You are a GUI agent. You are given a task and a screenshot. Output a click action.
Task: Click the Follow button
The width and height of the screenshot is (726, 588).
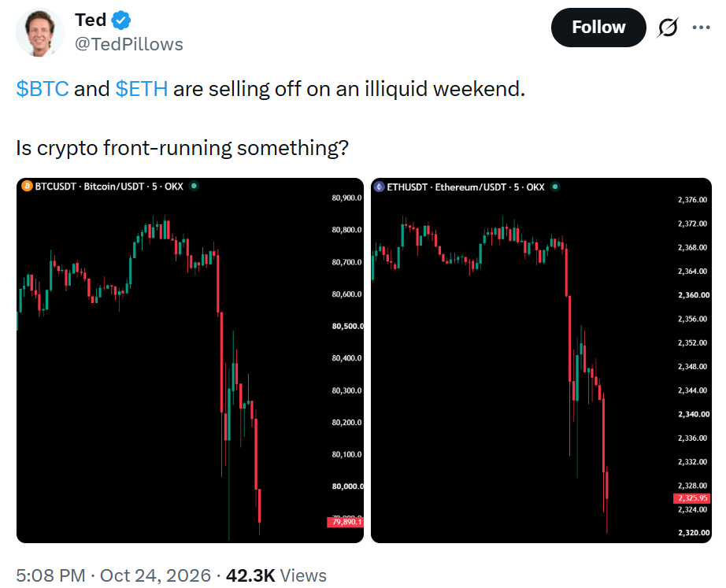(598, 28)
